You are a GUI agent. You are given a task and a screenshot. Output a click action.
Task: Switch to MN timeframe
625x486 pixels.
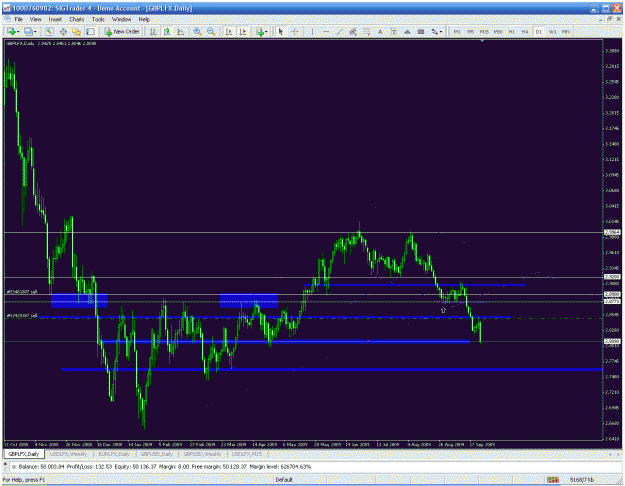click(566, 31)
